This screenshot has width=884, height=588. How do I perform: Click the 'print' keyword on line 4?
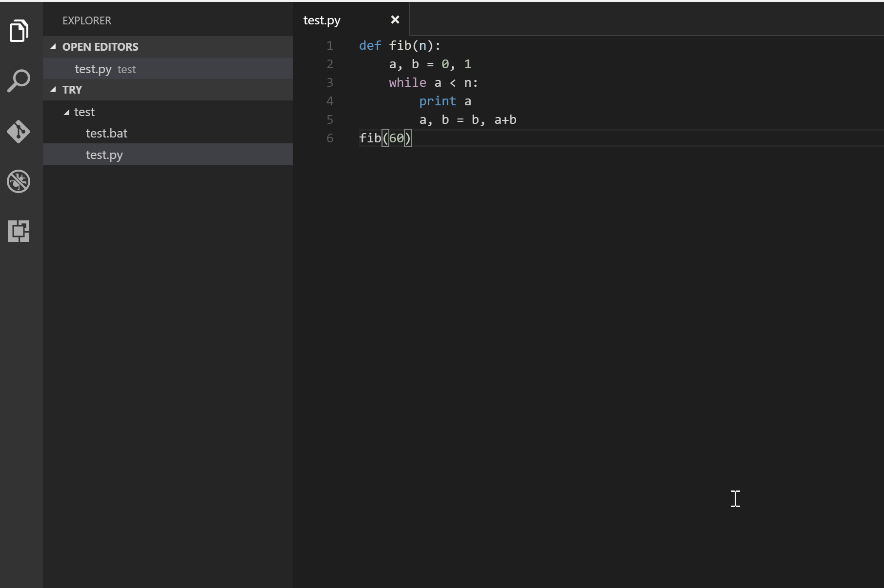coord(438,101)
